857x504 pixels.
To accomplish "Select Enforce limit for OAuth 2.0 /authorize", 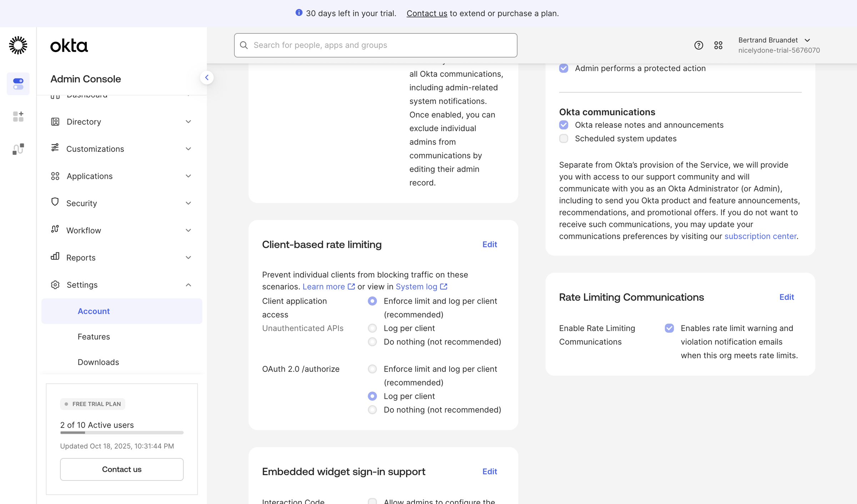I will click(x=372, y=369).
